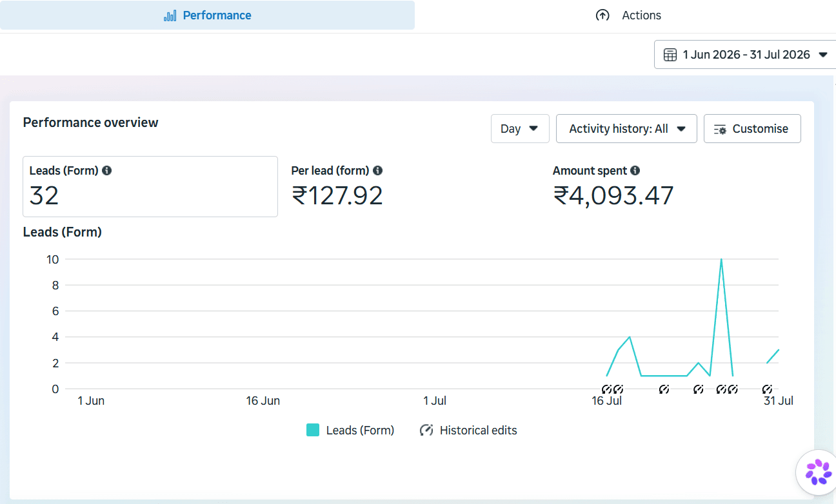
Task: Click the 1 Jul x-axis label
Action: point(435,401)
